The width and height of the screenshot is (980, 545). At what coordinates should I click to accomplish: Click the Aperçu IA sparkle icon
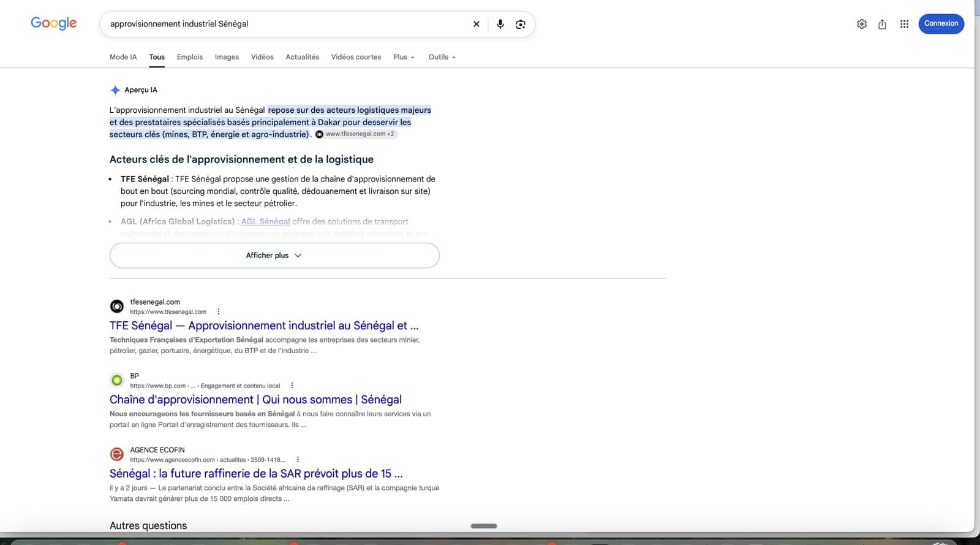pyautogui.click(x=115, y=90)
